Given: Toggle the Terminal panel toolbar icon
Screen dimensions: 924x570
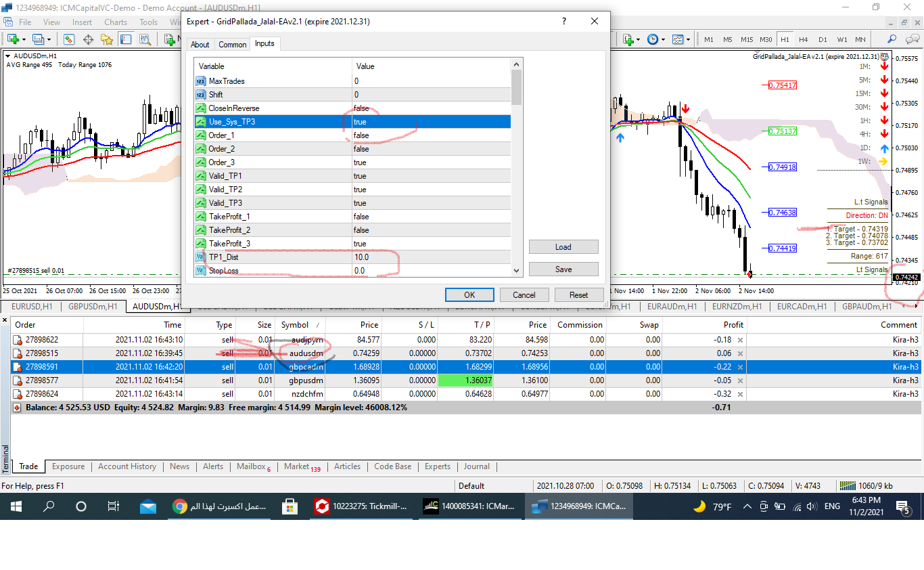Looking at the screenshot, I should click(x=125, y=39).
